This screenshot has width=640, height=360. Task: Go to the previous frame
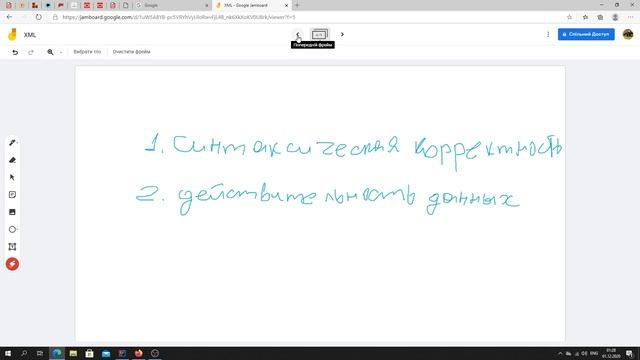point(298,34)
